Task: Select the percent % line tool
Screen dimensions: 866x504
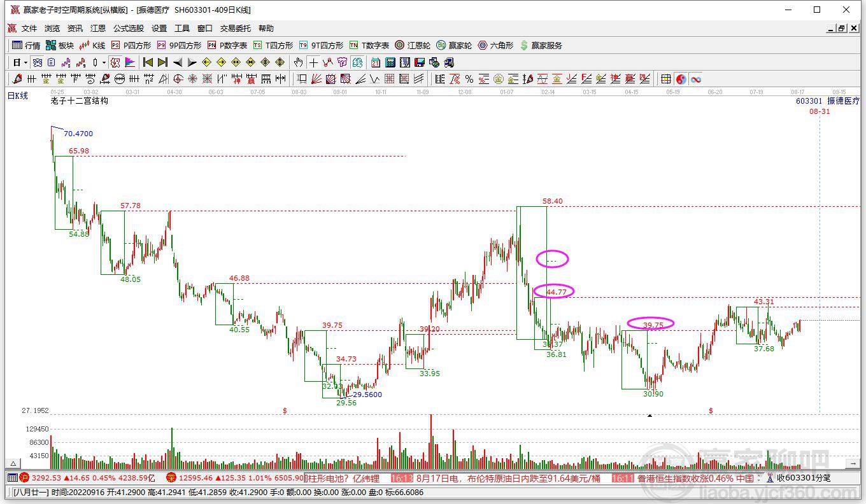Action: [469, 79]
